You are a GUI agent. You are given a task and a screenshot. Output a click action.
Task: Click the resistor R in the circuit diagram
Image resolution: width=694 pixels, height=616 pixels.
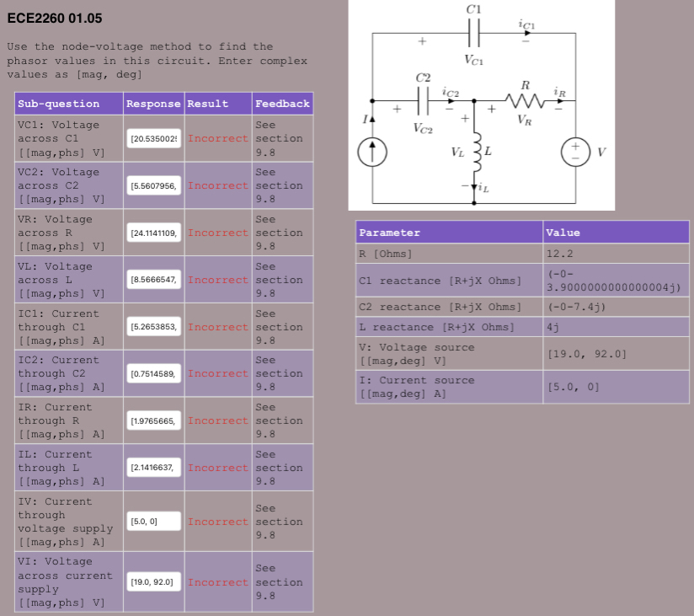pyautogui.click(x=525, y=101)
